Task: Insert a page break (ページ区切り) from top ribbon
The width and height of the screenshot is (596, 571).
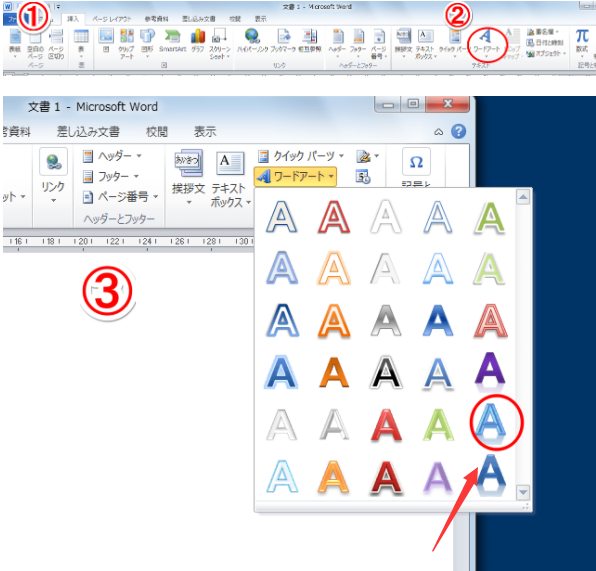Action: click(x=56, y=44)
